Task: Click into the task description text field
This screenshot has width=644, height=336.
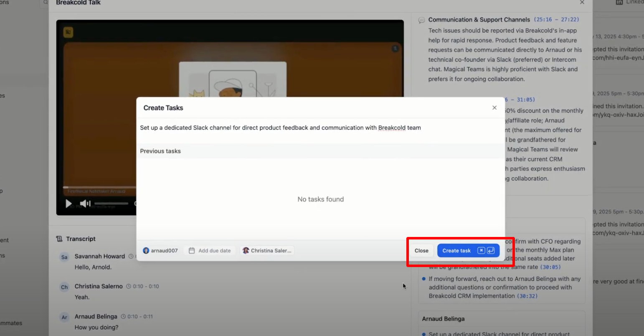Action: coord(320,128)
